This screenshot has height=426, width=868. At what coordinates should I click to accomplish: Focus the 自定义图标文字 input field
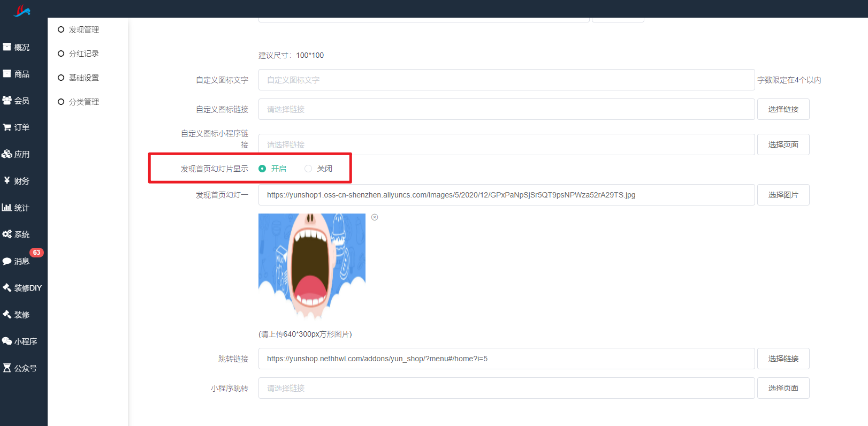click(x=506, y=80)
